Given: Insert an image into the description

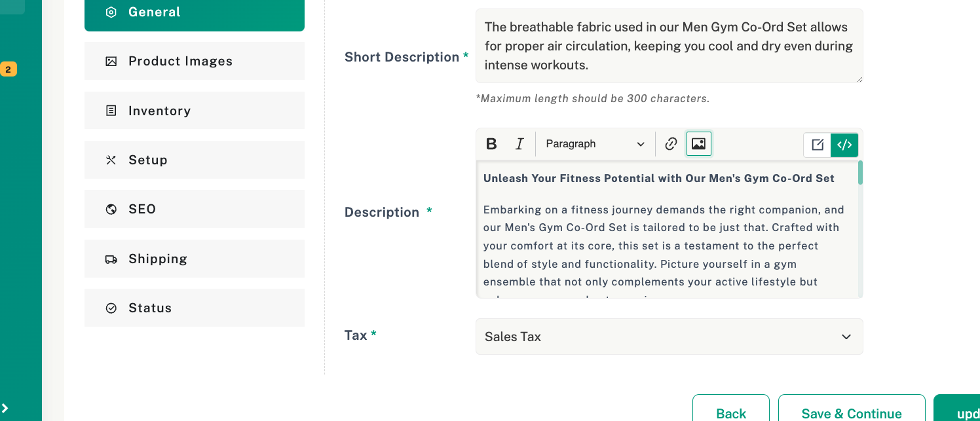Looking at the screenshot, I should [699, 144].
